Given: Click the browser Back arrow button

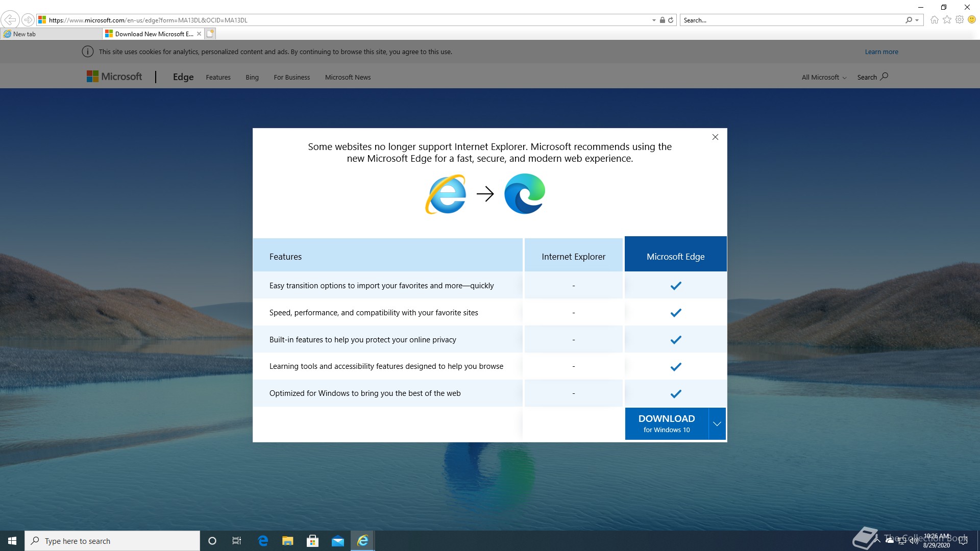Looking at the screenshot, I should click(10, 20).
